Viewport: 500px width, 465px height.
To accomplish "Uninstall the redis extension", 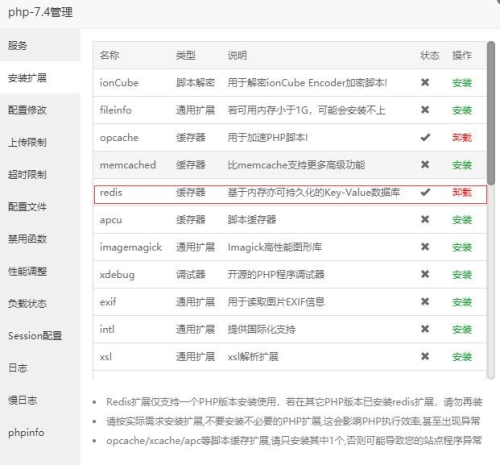I will click(x=462, y=192).
